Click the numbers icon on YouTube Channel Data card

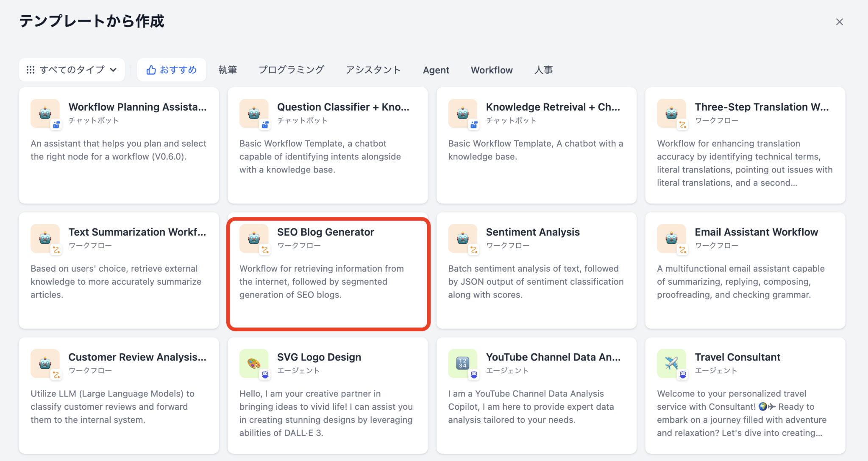462,363
